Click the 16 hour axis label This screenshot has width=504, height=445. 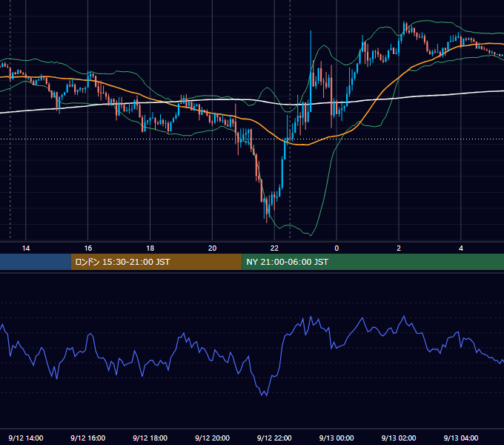(87, 248)
